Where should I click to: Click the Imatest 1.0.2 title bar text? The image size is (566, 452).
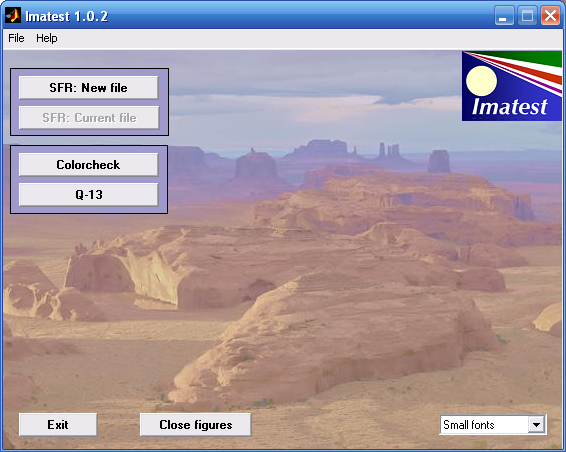(66, 16)
